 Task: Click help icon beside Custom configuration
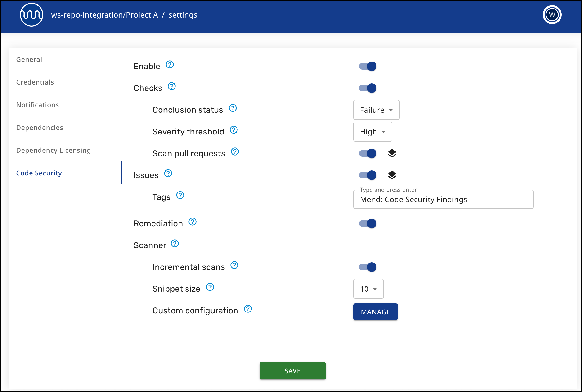248,309
